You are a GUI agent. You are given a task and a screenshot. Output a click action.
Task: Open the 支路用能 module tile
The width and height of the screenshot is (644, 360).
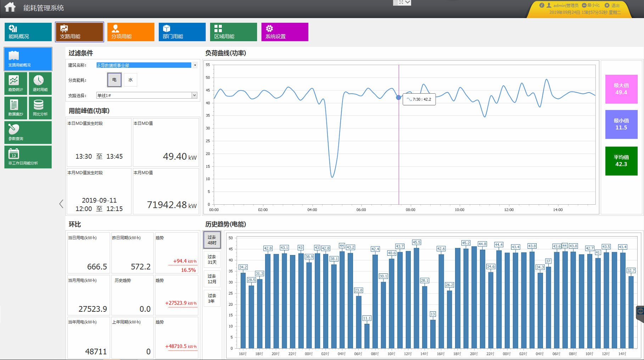(x=79, y=32)
